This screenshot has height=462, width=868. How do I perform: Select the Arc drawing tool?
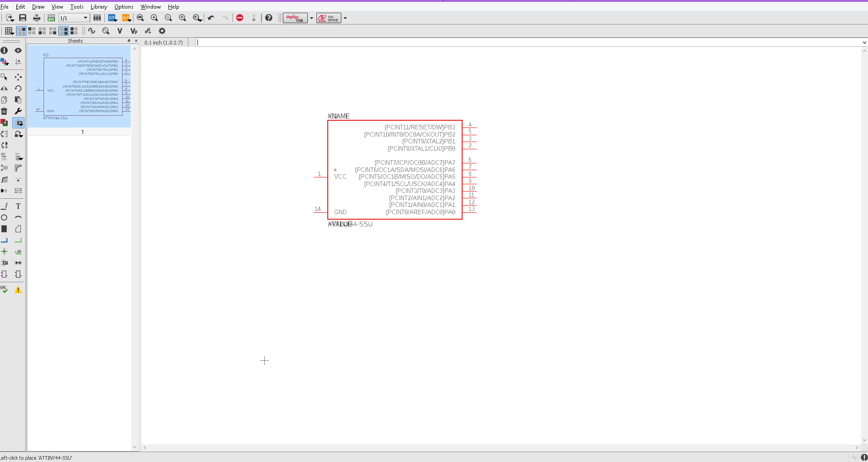coord(18,217)
